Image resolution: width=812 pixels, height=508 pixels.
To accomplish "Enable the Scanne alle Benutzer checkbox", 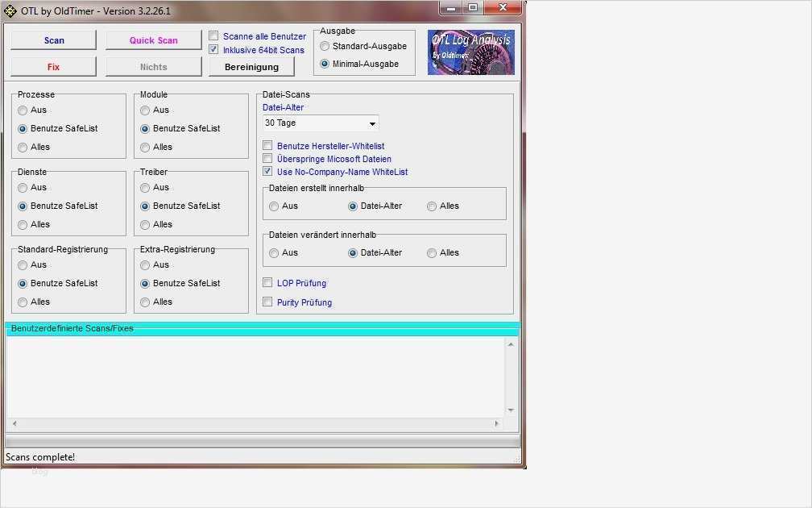I will tap(213, 35).
